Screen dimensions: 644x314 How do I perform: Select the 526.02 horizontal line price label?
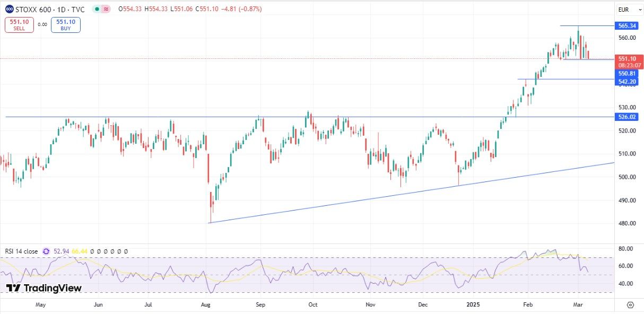coord(626,117)
